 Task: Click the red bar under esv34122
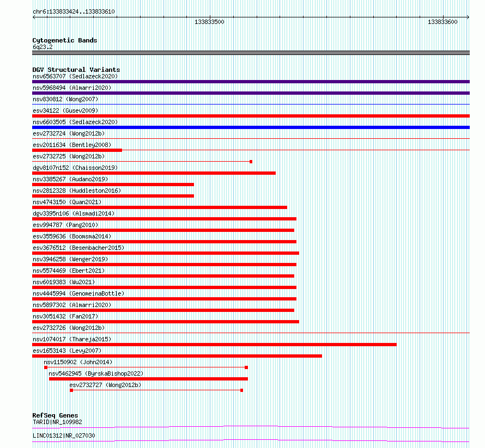tap(251, 116)
